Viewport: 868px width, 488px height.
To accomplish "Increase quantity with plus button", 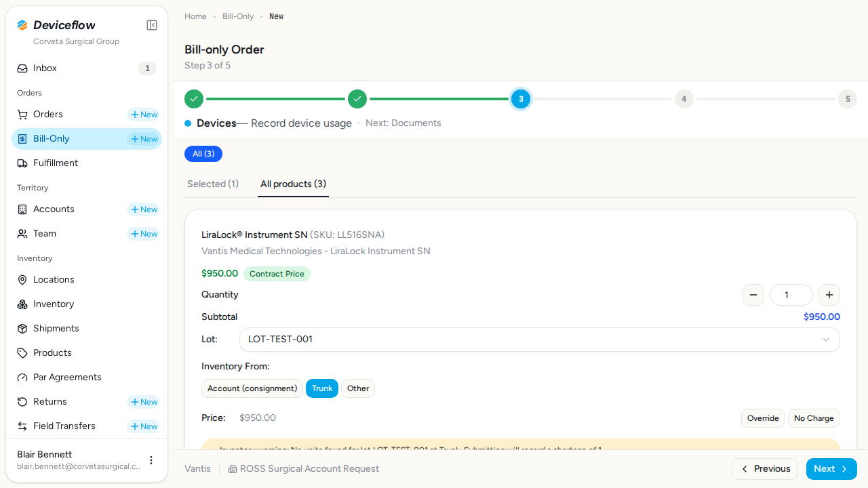I will (x=829, y=295).
